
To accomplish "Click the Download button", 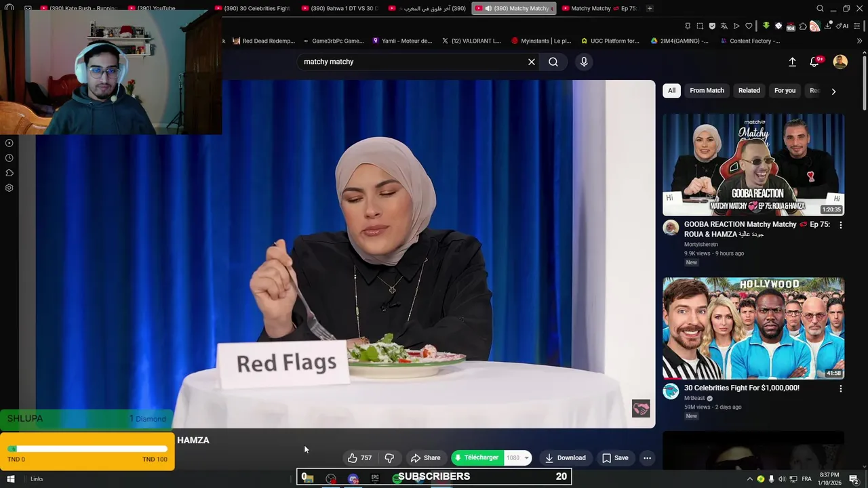I will pyautogui.click(x=566, y=458).
